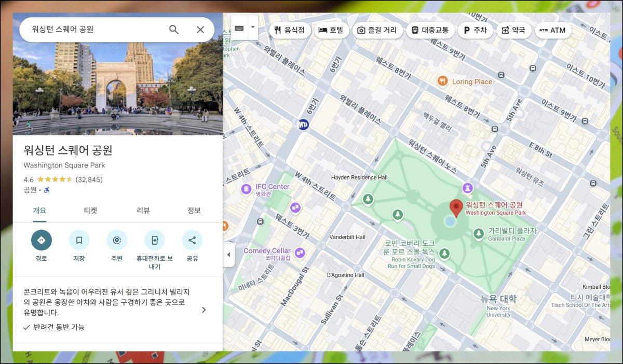
Task: Open the 32,845 reviews count link
Action: point(89,179)
